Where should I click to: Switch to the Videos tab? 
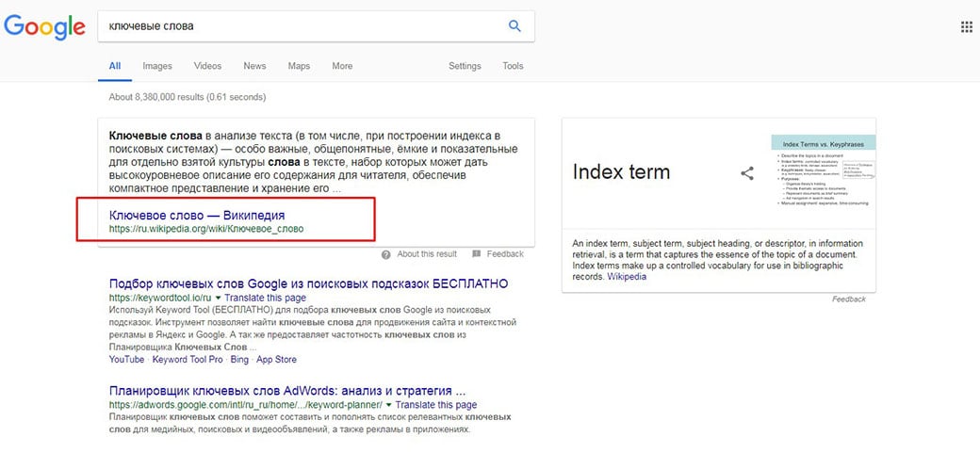pos(207,66)
